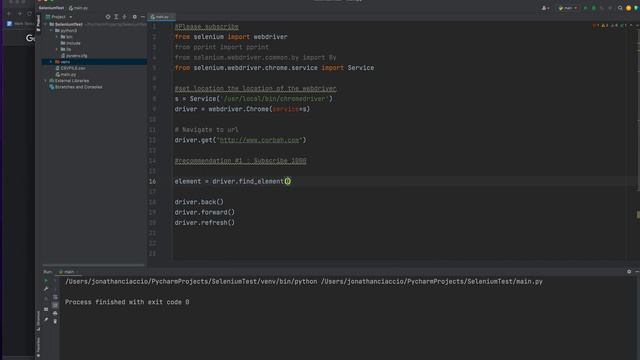Hide the Run panel with the minus icon
Image resolution: width=640 pixels, height=360 pixels.
[637, 271]
